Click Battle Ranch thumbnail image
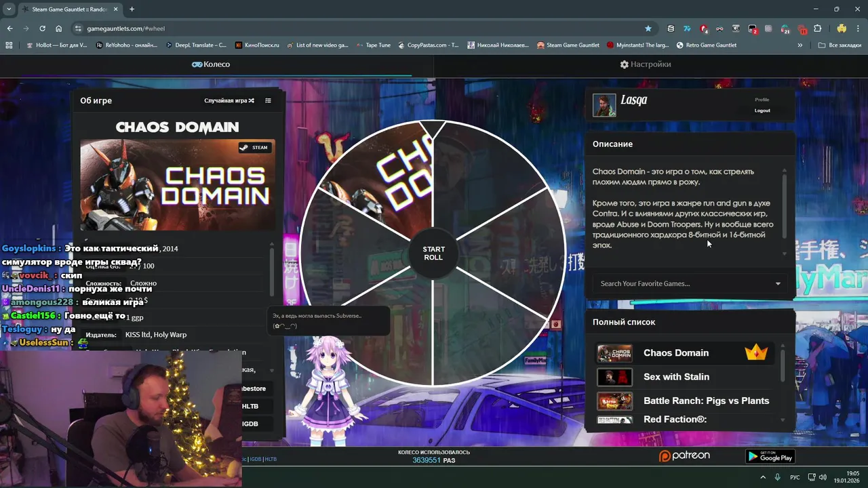 point(614,401)
